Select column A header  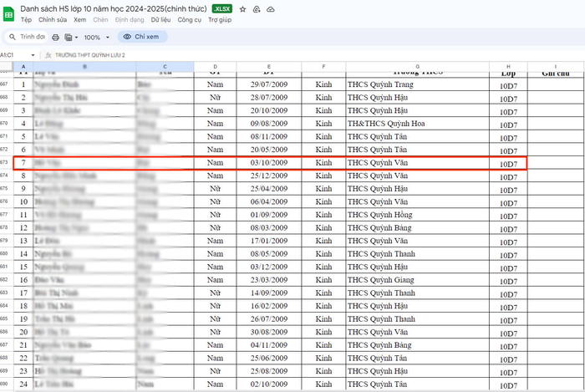[x=23, y=66]
